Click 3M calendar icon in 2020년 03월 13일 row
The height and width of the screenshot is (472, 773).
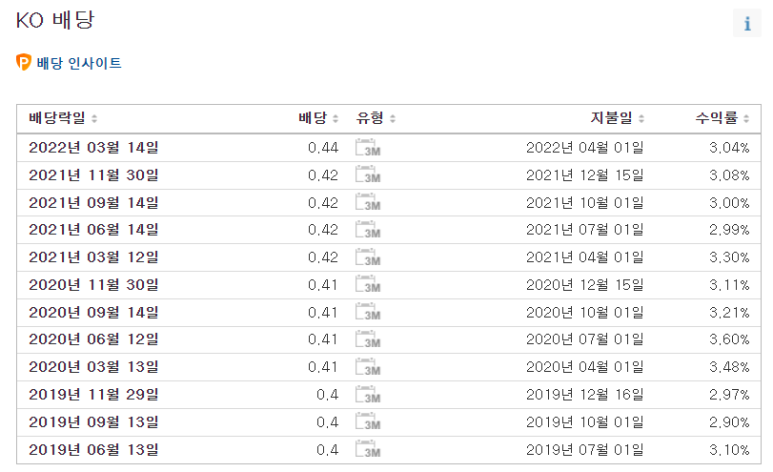[x=368, y=367]
